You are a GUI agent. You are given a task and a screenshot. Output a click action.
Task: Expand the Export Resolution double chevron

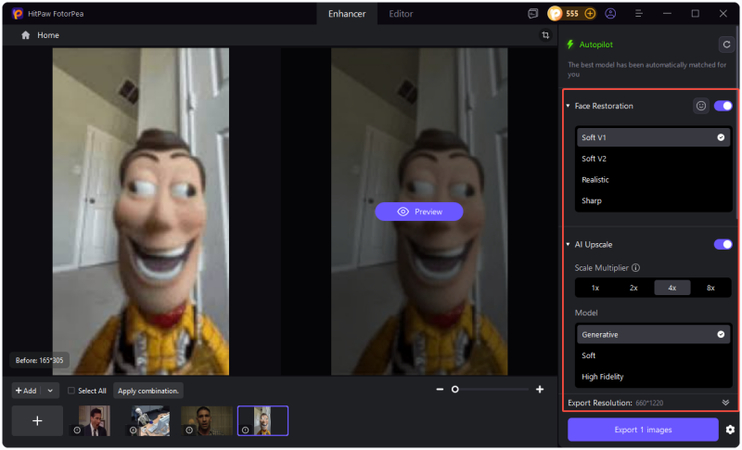725,403
